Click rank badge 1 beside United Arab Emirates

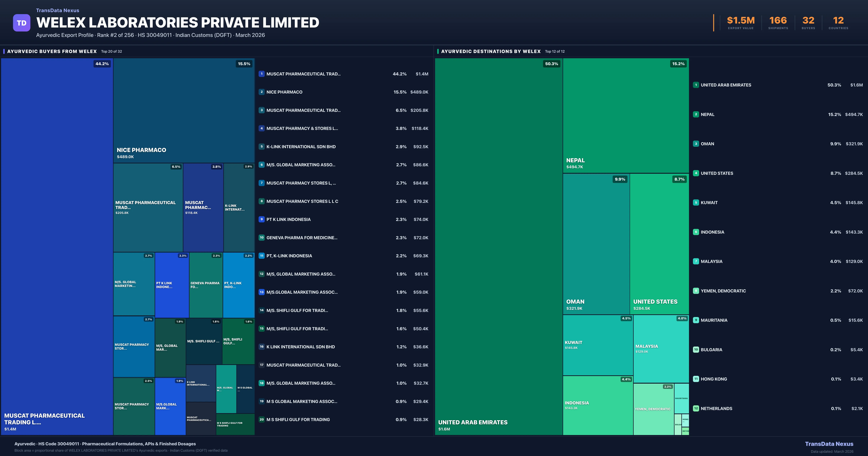pos(696,85)
